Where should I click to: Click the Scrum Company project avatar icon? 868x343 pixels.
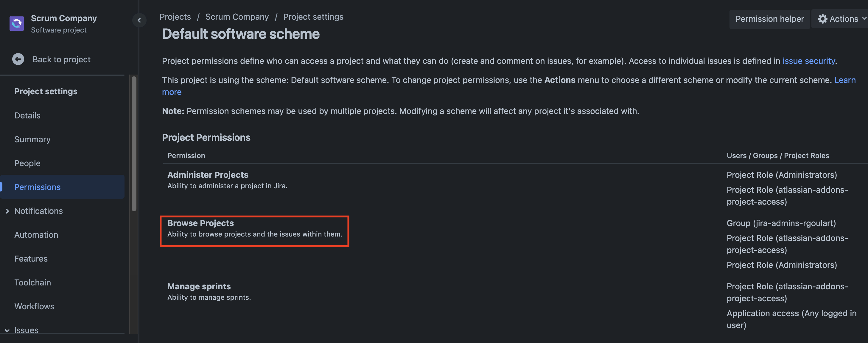[x=16, y=23]
